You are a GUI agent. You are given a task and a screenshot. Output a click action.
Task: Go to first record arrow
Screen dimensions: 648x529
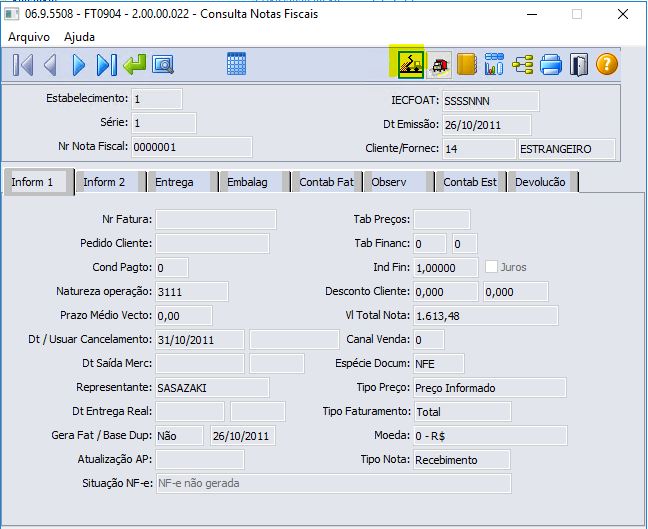tap(23, 65)
